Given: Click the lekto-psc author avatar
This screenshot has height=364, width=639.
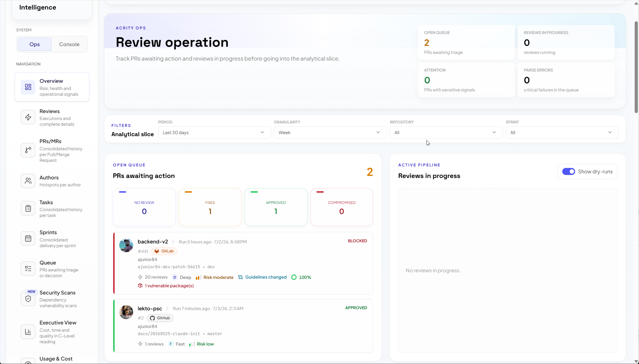Looking at the screenshot, I should pyautogui.click(x=126, y=312).
